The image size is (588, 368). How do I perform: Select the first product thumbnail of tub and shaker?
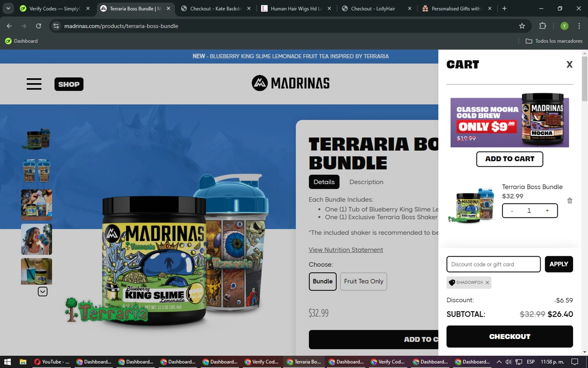click(x=36, y=139)
